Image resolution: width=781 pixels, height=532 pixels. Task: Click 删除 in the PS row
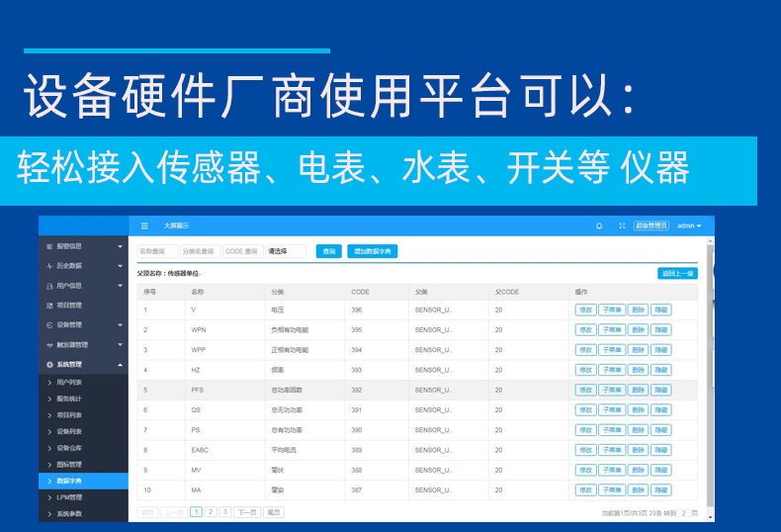[x=638, y=430]
